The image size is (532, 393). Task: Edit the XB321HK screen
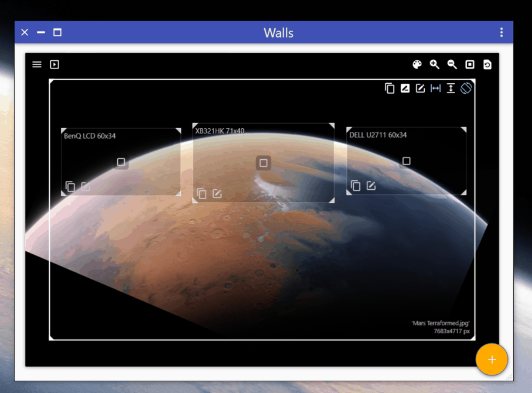(217, 194)
